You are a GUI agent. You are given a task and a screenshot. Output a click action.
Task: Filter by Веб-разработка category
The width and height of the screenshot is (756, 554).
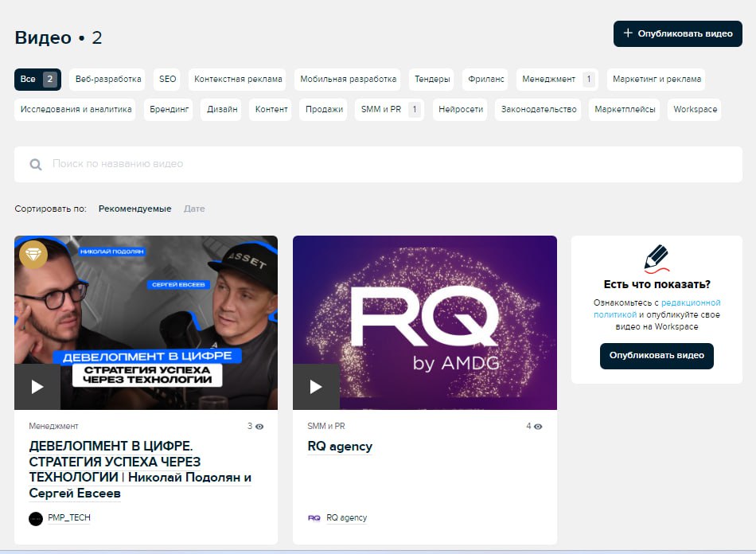point(108,79)
